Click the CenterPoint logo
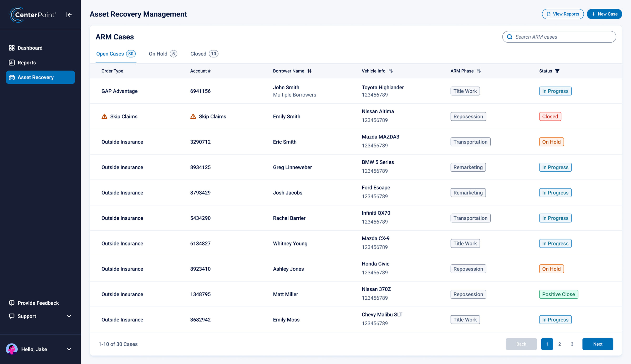Viewport: 631px width, 364px height. pos(33,15)
